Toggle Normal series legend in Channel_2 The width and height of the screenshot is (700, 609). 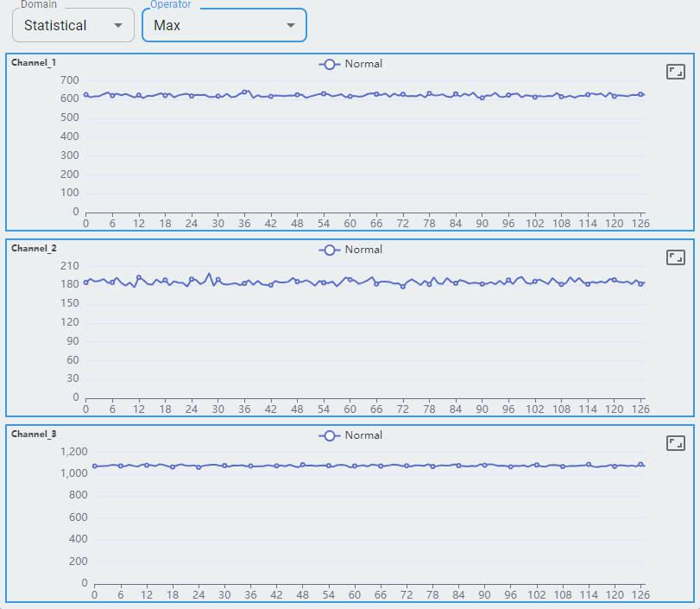[350, 250]
